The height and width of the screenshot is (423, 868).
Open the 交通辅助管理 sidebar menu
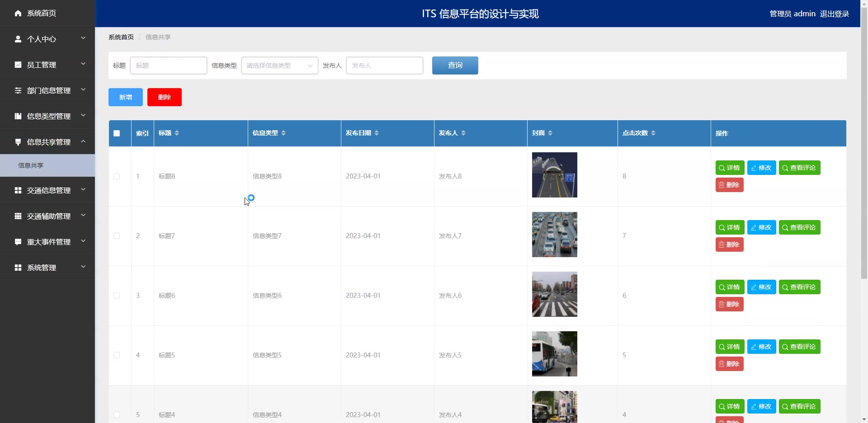coord(48,216)
